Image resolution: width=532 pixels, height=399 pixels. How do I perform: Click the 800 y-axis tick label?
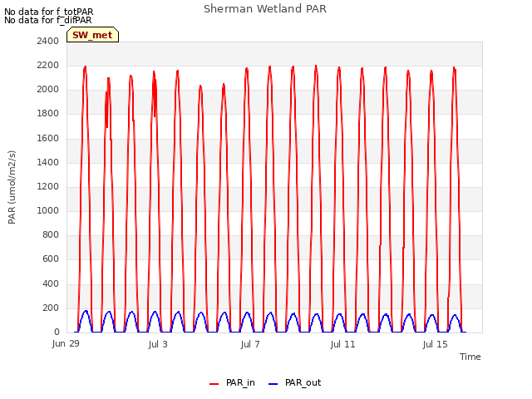pyautogui.click(x=51, y=234)
